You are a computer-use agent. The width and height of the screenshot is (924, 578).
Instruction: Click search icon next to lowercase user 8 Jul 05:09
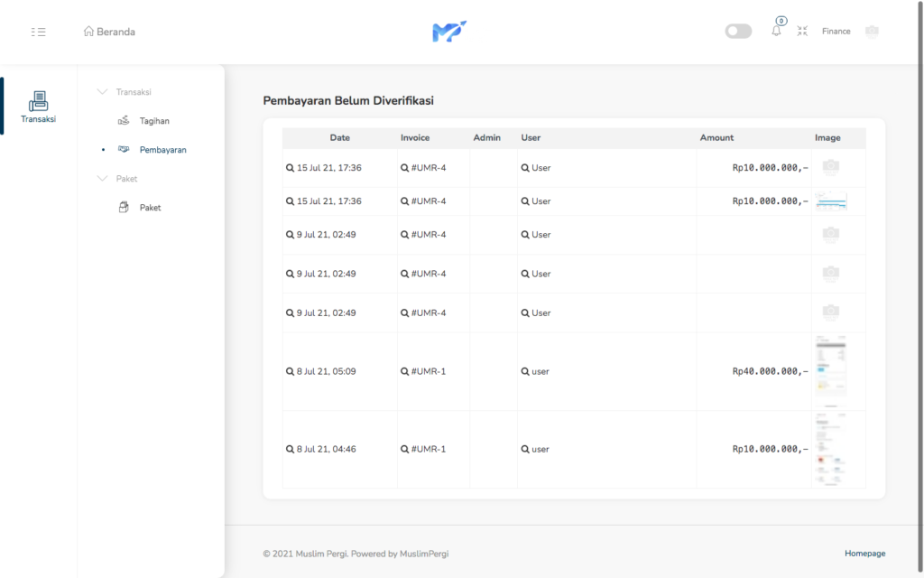tap(525, 371)
